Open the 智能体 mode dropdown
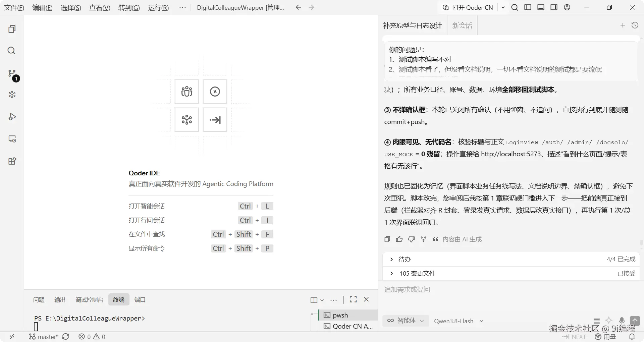The image size is (644, 342). pos(406,321)
